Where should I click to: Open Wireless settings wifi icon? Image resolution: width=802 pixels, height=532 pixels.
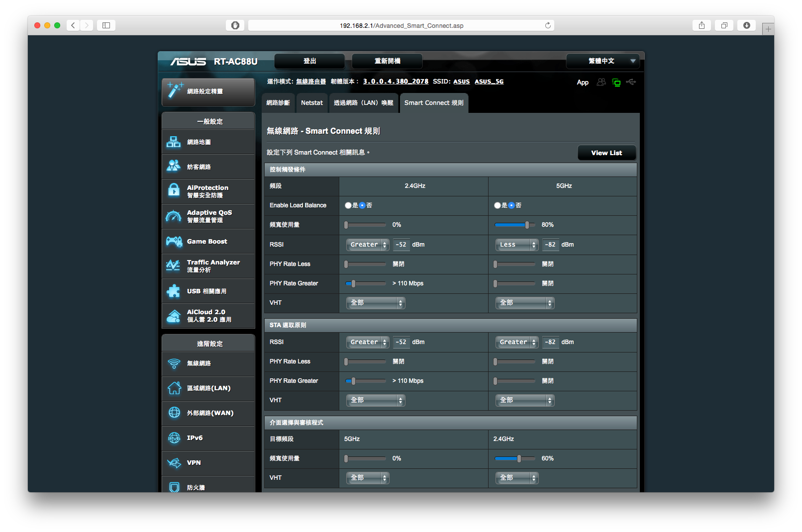pos(174,363)
